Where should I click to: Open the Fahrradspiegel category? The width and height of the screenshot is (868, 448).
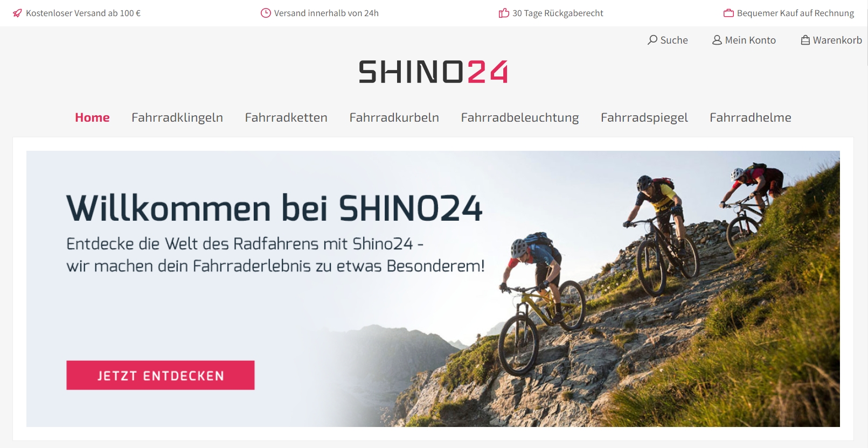644,117
